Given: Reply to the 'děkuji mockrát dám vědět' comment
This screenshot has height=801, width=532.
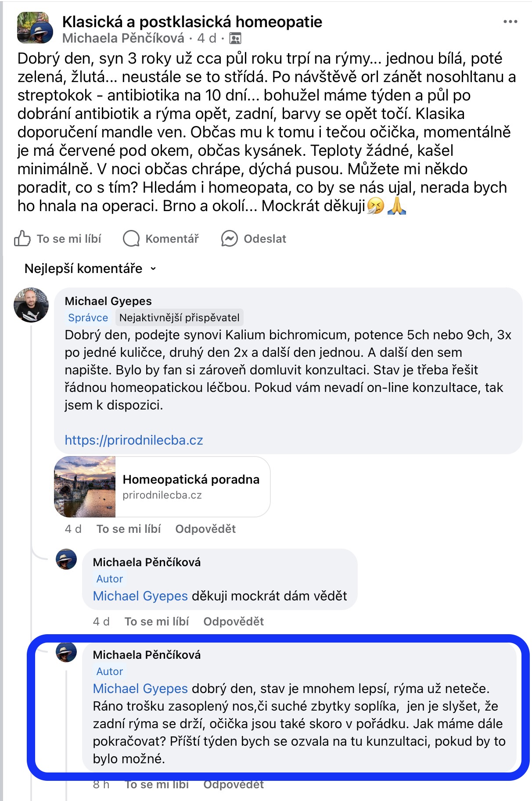Looking at the screenshot, I should pyautogui.click(x=234, y=621).
